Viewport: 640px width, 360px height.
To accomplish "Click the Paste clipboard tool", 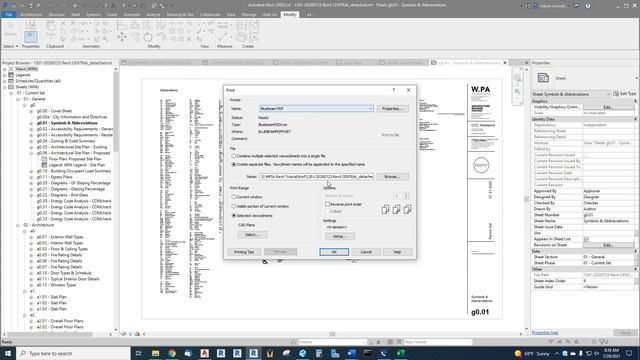I will 50,30.
